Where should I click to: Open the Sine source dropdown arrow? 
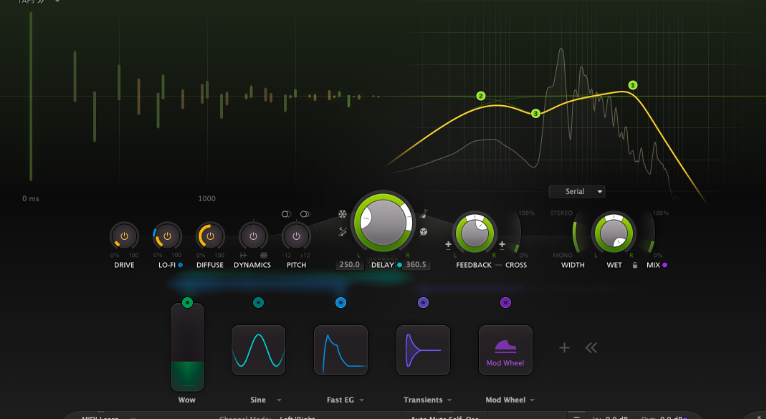(279, 400)
